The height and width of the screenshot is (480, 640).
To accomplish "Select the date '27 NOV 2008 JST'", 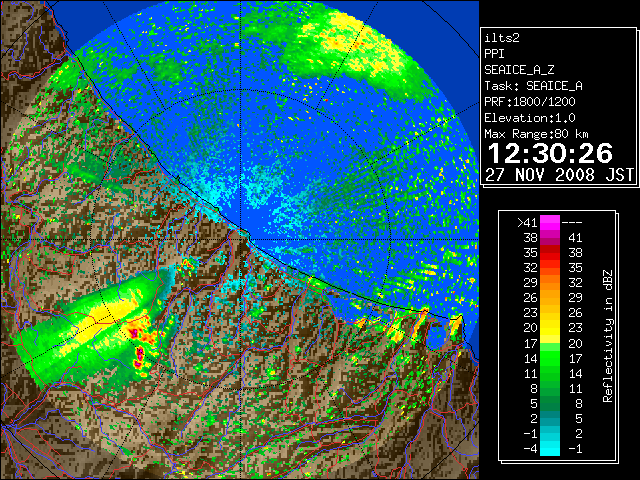I will click(x=559, y=175).
